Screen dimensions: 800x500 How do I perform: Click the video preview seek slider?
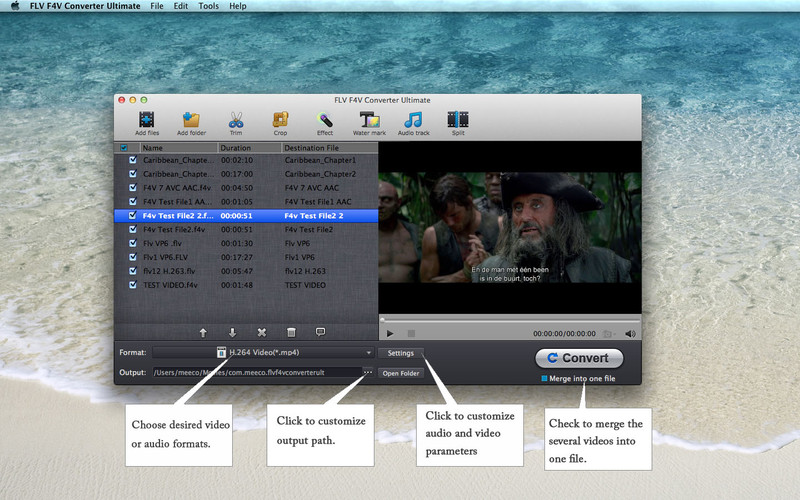click(510, 320)
